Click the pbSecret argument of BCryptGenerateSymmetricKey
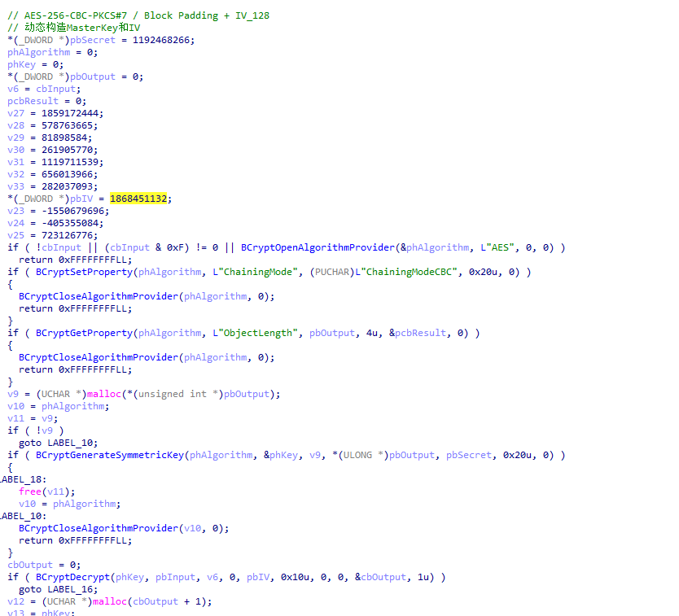679x616 pixels. (x=469, y=455)
